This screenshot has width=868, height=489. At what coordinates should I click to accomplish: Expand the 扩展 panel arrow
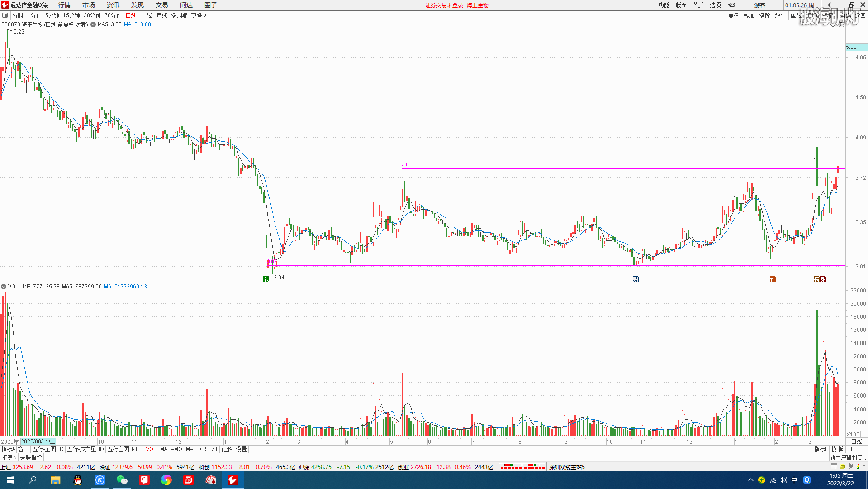(x=9, y=457)
